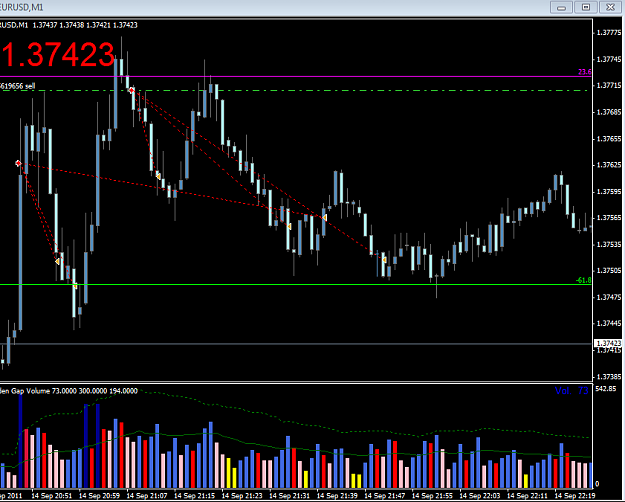Viewport: 625px width, 502px height.
Task: Click the time label 14 Sep 21:15
Action: pos(195,496)
